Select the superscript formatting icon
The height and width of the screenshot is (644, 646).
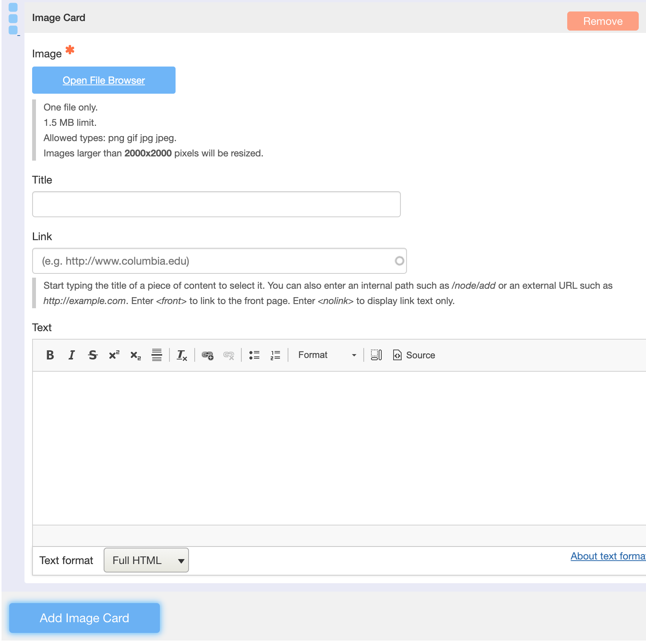point(114,355)
